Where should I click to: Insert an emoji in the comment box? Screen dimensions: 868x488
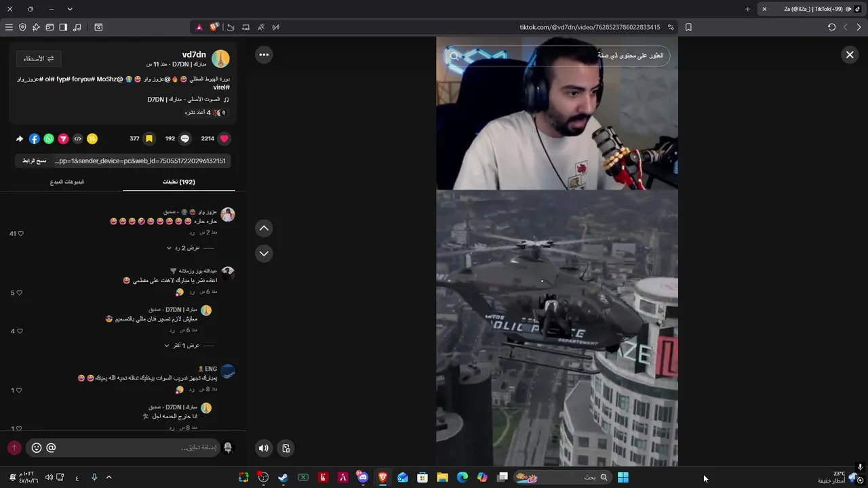point(37,448)
